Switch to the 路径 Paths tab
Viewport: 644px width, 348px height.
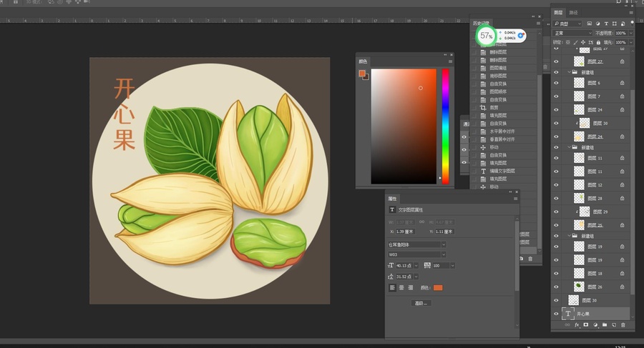click(573, 13)
